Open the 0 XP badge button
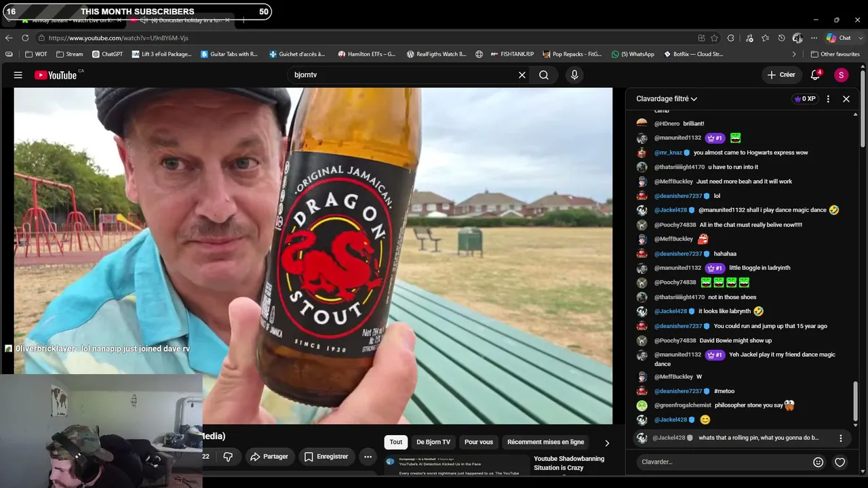868x488 pixels. point(805,99)
